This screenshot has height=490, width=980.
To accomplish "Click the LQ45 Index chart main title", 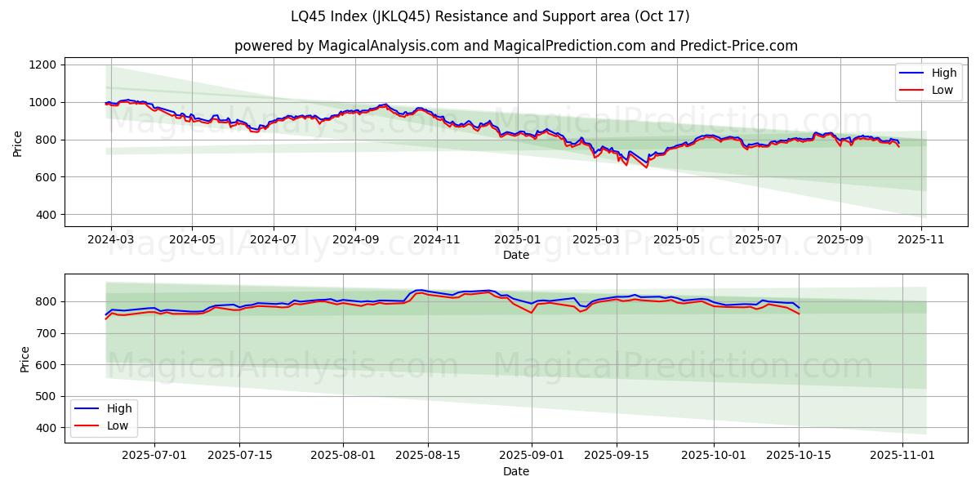I will [x=490, y=16].
